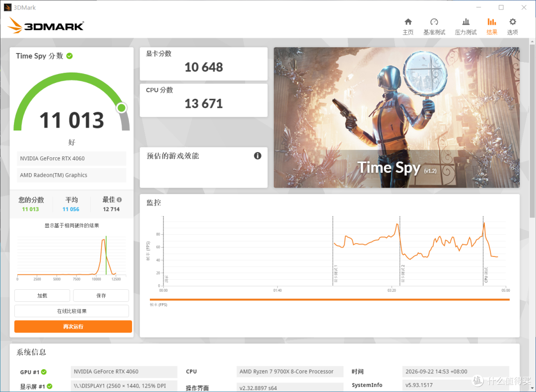Click the 最佳 score 12 714
Viewport: 536px width, 392px height.
point(111,209)
